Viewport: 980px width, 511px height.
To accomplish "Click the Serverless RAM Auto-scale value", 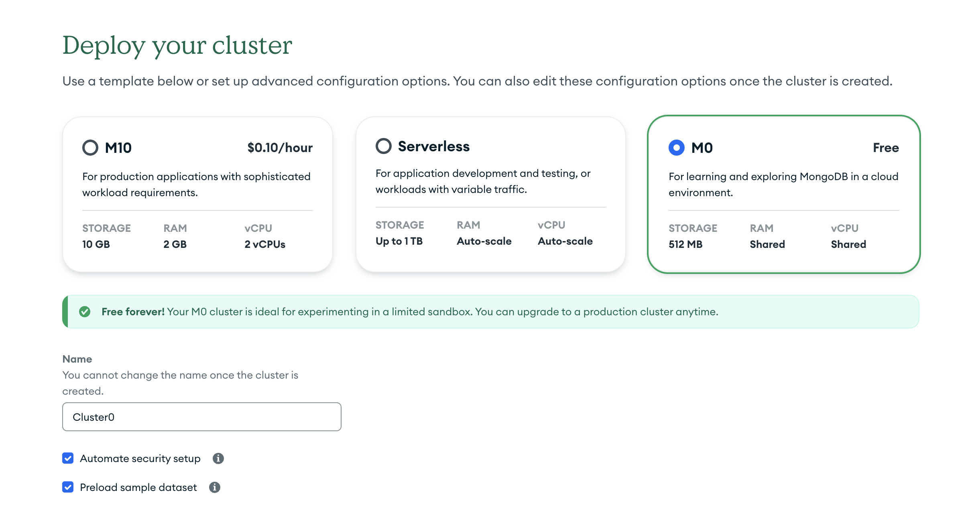I will pos(484,241).
